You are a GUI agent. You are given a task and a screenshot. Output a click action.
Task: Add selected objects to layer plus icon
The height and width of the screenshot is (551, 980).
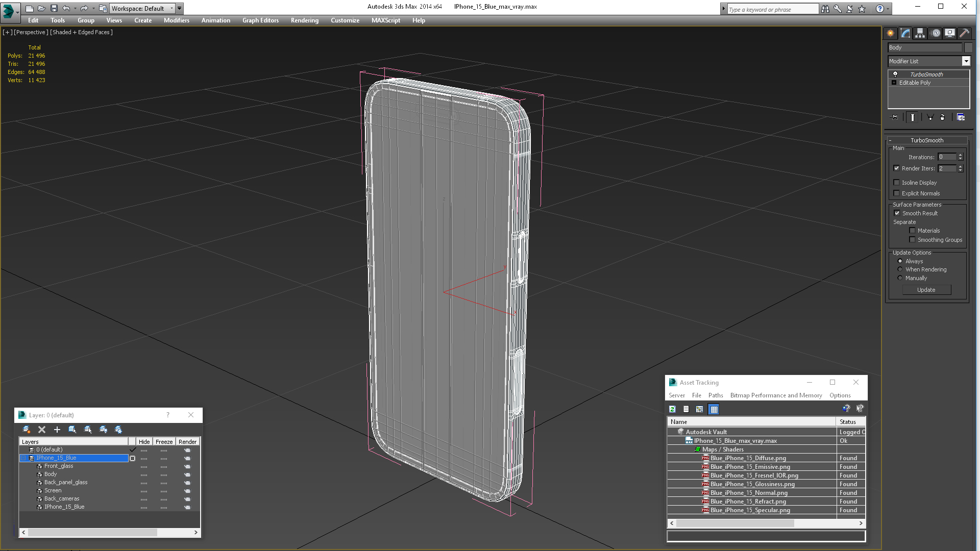click(x=57, y=430)
